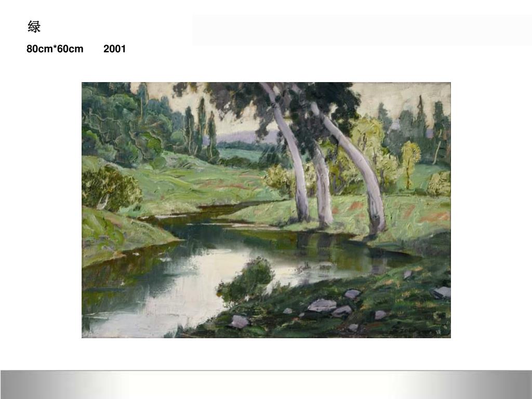This screenshot has height=399, width=532.
Task: Select the 80cm*60cm dimension text
Action: click(x=55, y=49)
